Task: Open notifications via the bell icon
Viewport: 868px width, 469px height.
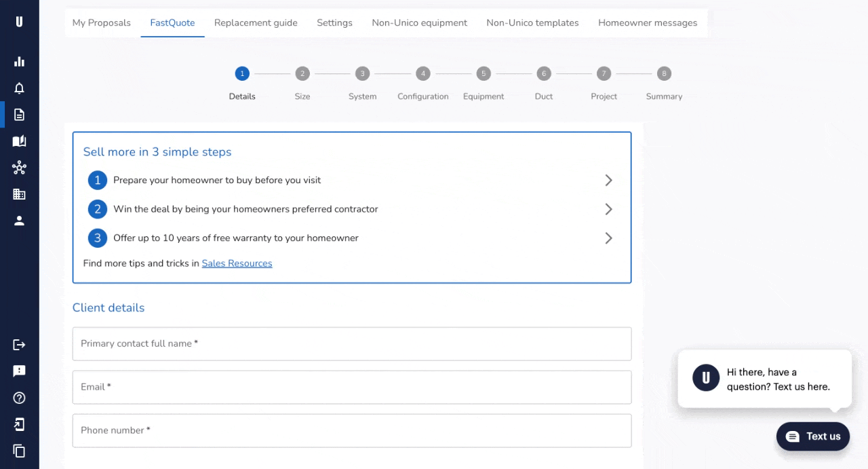Action: 20,87
